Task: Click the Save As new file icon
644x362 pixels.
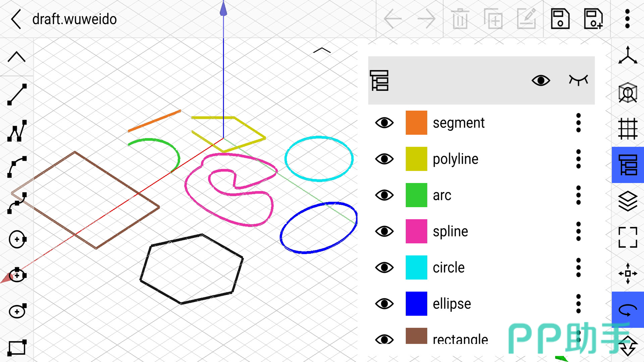Action: click(593, 19)
